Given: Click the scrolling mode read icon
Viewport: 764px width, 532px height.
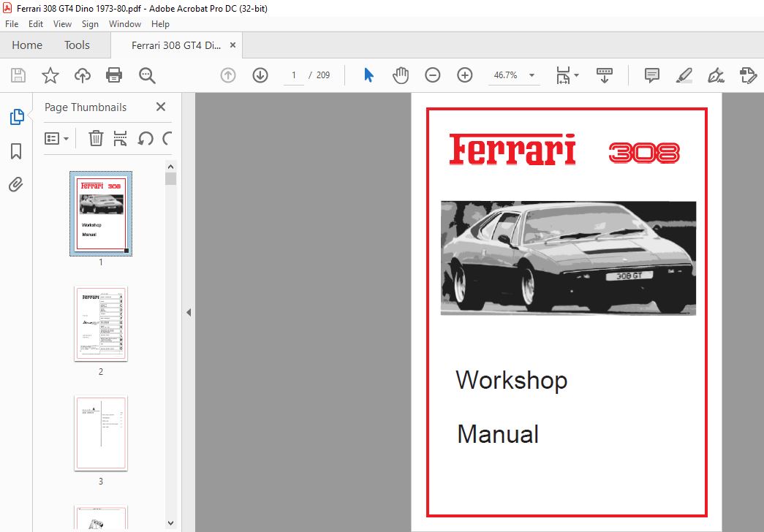Looking at the screenshot, I should 604,75.
